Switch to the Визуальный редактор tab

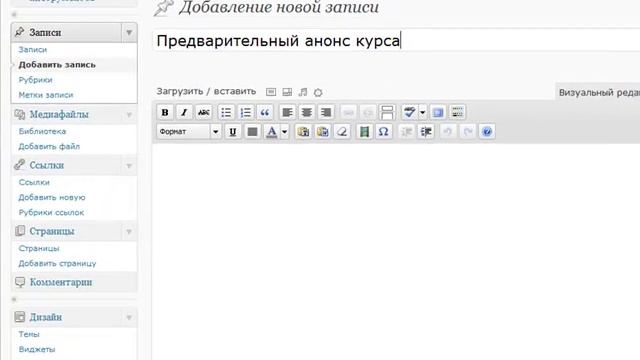click(x=598, y=93)
